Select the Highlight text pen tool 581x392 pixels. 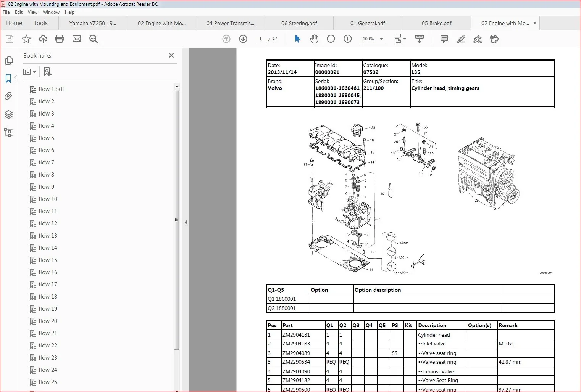tap(461, 39)
